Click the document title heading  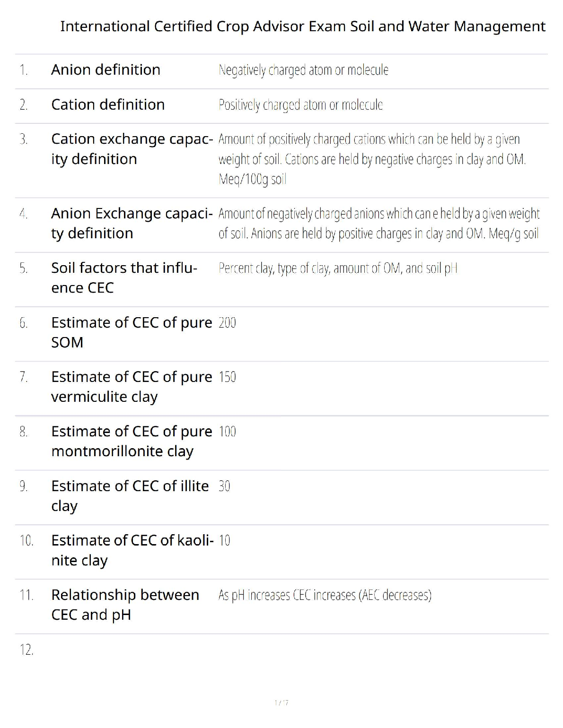pyautogui.click(x=303, y=26)
